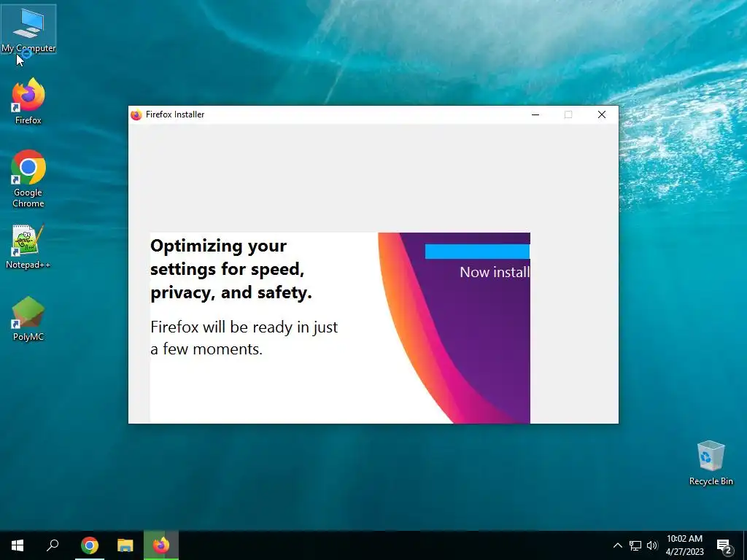Close the Firefox Installer window

[x=602, y=114]
